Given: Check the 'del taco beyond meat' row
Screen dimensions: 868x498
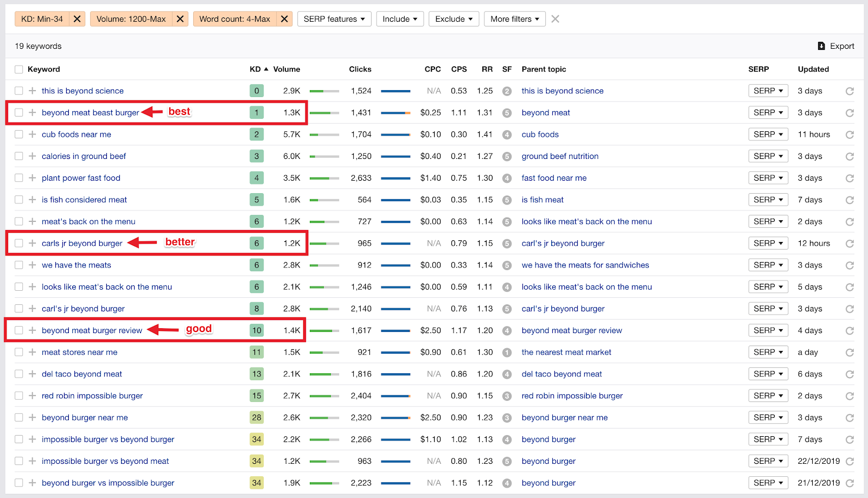Looking at the screenshot, I should (19, 374).
